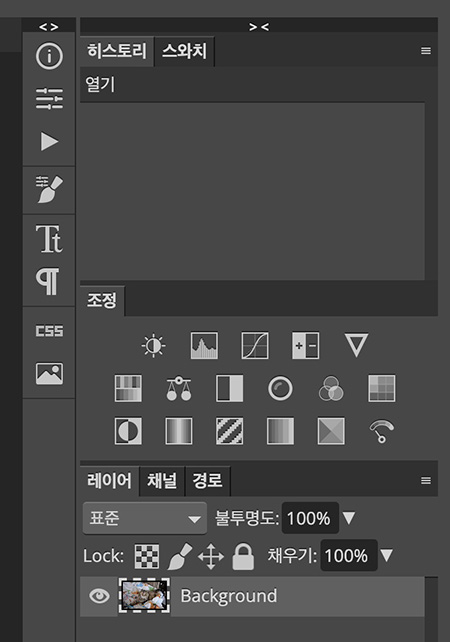Screen dimensions: 450x642
Task: Add a Curves adjustment
Action: (255, 346)
